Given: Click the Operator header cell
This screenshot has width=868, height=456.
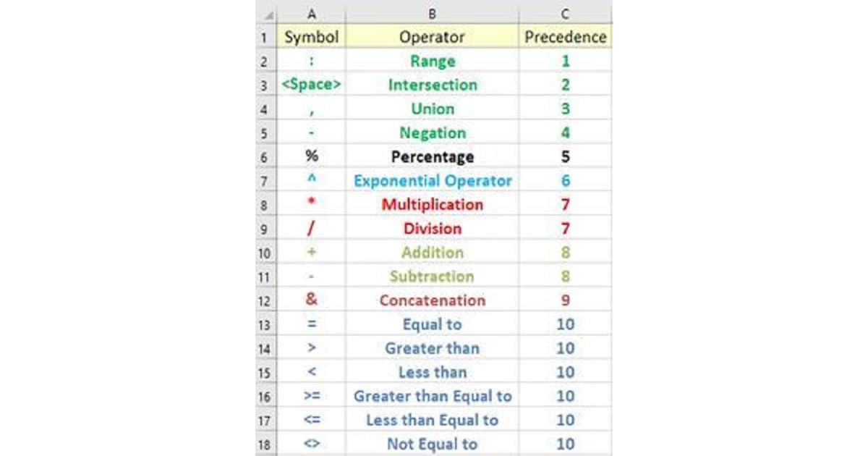Looking at the screenshot, I should (432, 37).
